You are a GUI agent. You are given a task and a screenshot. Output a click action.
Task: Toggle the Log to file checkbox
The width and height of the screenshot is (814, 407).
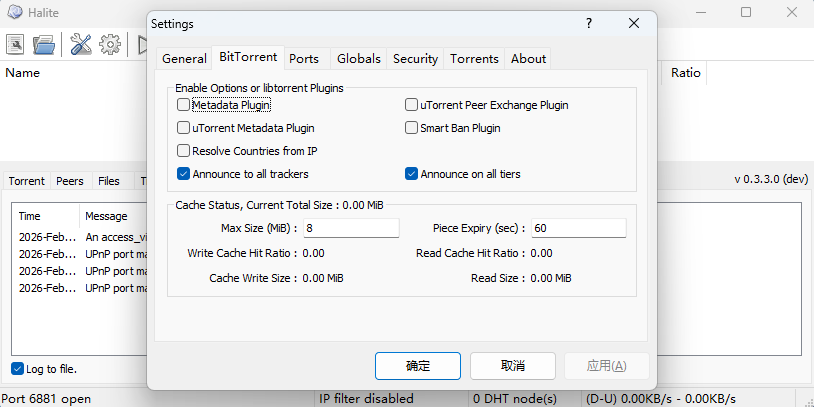tap(18, 369)
